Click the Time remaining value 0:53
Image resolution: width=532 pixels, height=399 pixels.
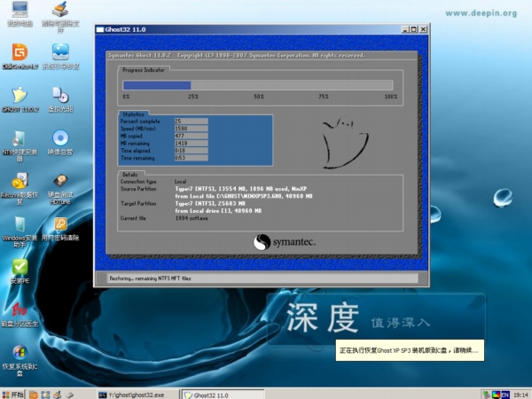[x=191, y=158]
